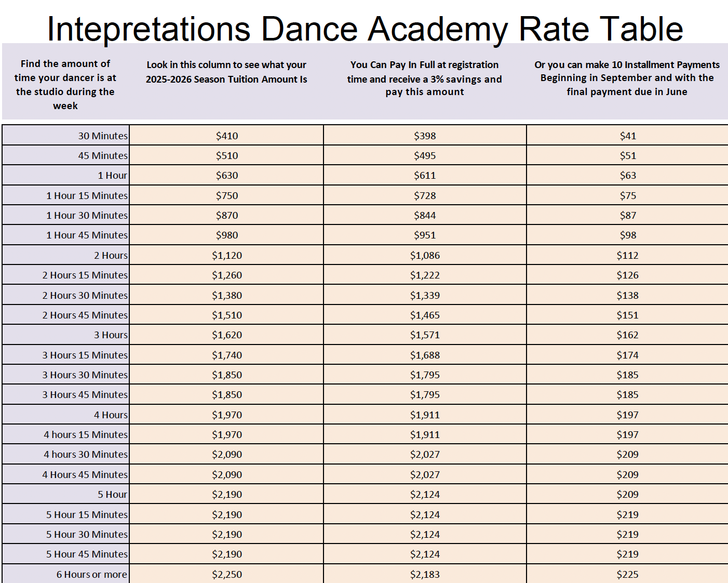728x583 pixels.
Task: Click the $63 installment payment cell
Action: pyautogui.click(x=628, y=175)
